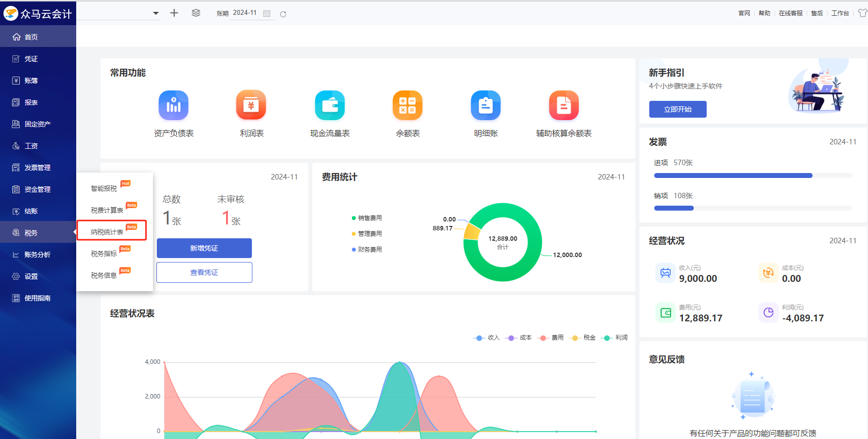The height and width of the screenshot is (439, 868).
Task: Open the 余额表 balance table icon
Action: [x=408, y=105]
